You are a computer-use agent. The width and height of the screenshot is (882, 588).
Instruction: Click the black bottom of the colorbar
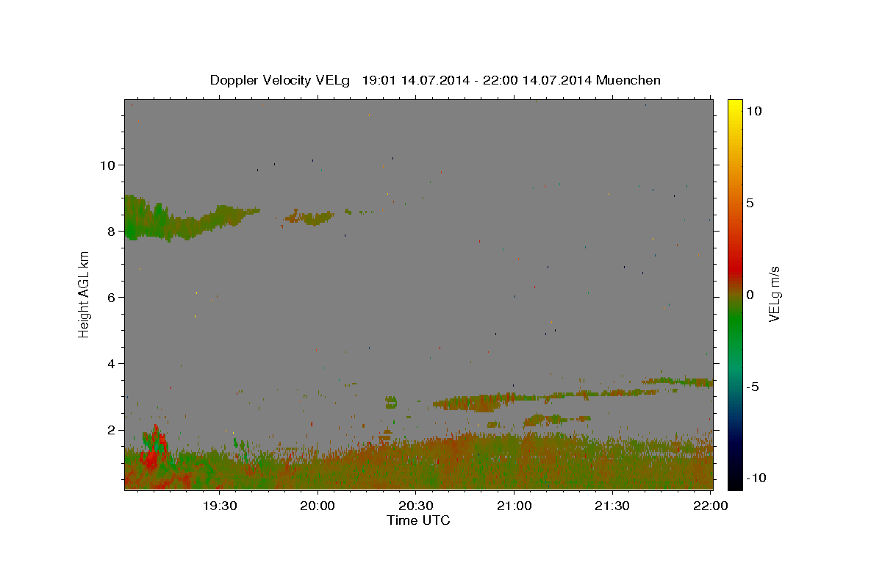point(735,483)
